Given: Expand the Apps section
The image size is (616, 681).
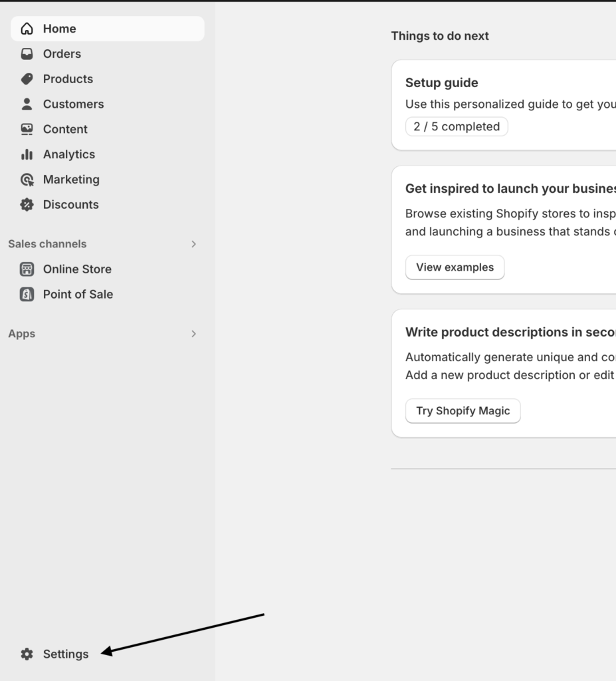Looking at the screenshot, I should (193, 333).
